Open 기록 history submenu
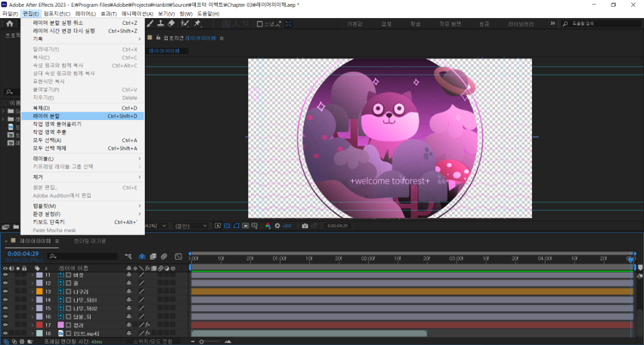 tap(82, 39)
